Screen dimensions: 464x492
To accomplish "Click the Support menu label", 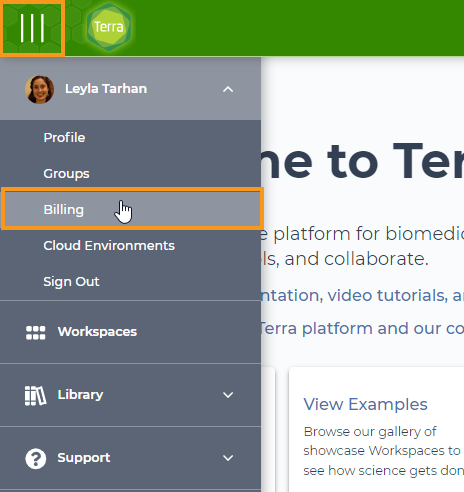I will [84, 458].
